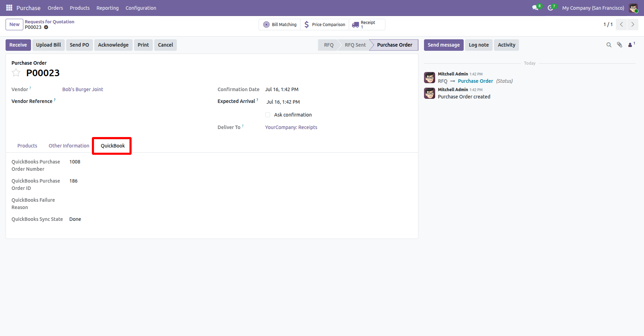Select the Receive button

[18, 45]
